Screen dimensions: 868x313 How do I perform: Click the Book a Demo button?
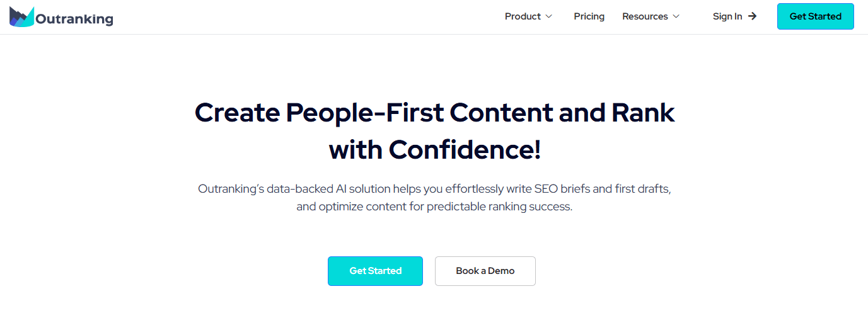485,271
